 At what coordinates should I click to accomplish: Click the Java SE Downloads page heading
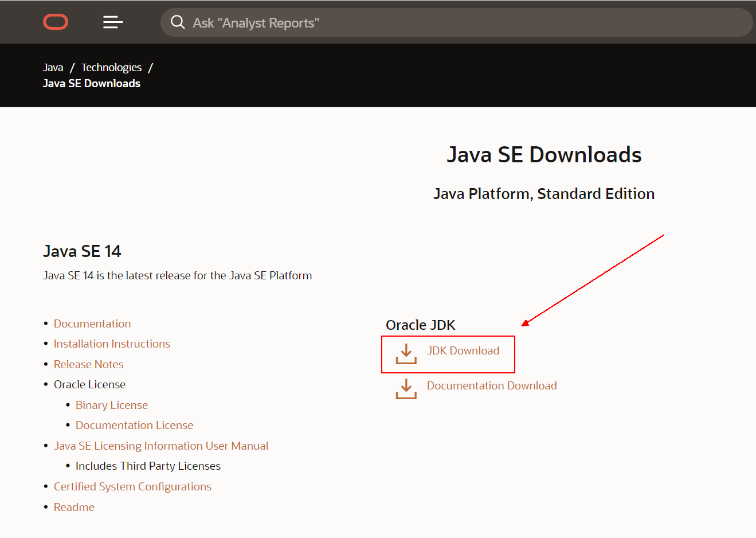[544, 155]
